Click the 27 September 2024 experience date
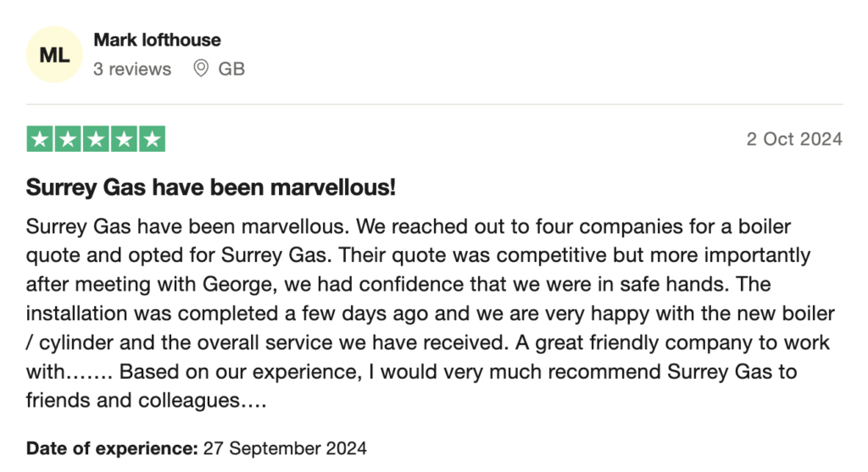Image resolution: width=868 pixels, height=472 pixels. [285, 447]
